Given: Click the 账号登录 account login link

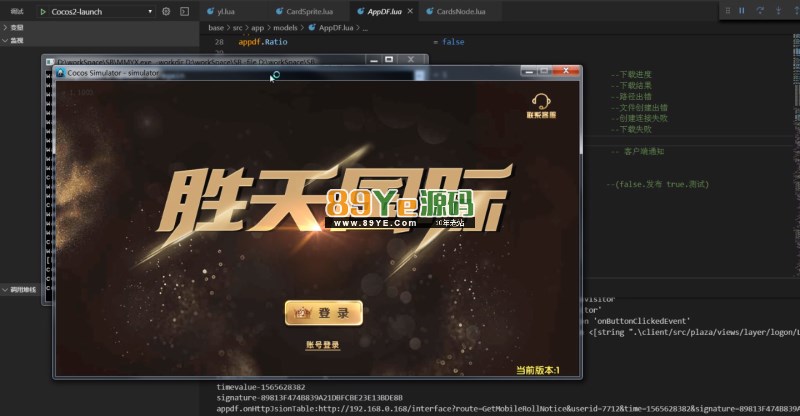Looking at the screenshot, I should click(x=322, y=345).
